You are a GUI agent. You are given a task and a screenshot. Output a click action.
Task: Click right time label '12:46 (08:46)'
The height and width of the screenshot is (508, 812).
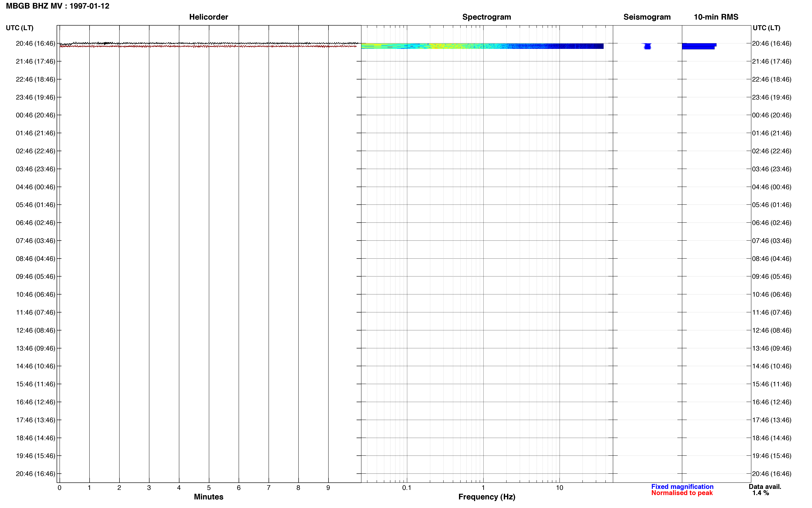(x=772, y=330)
